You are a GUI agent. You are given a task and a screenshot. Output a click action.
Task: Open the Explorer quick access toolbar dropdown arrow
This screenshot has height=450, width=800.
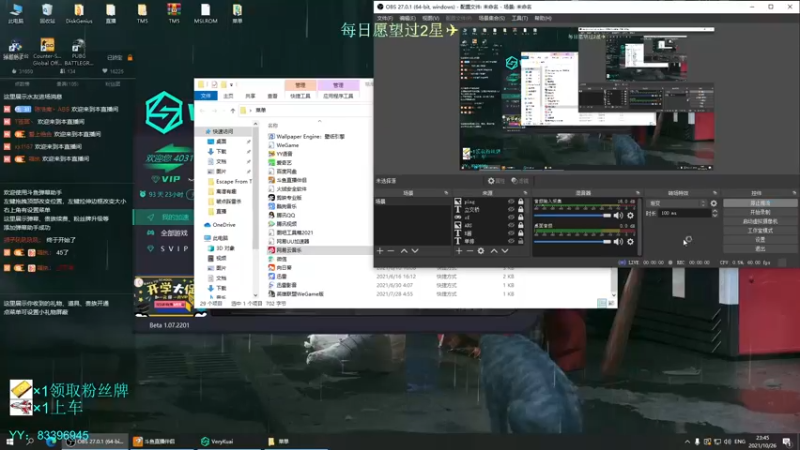[x=232, y=85]
